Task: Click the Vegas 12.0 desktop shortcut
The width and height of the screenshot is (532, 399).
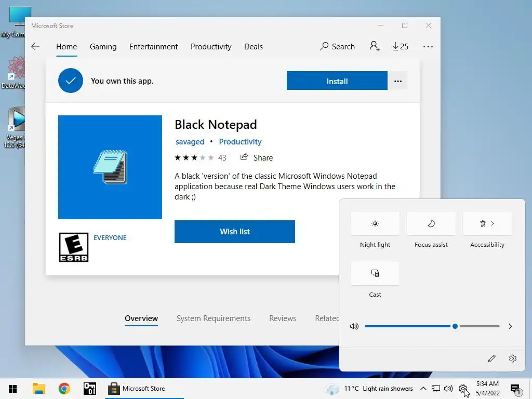Action: tap(14, 128)
